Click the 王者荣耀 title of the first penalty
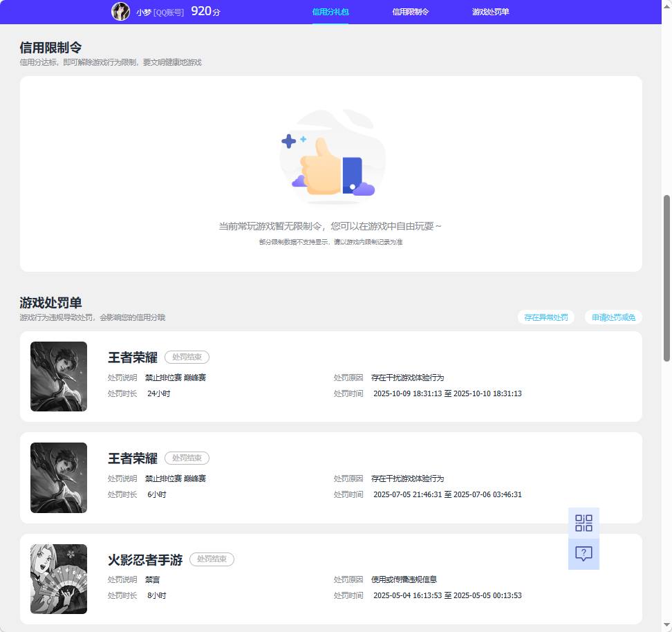 [x=133, y=357]
